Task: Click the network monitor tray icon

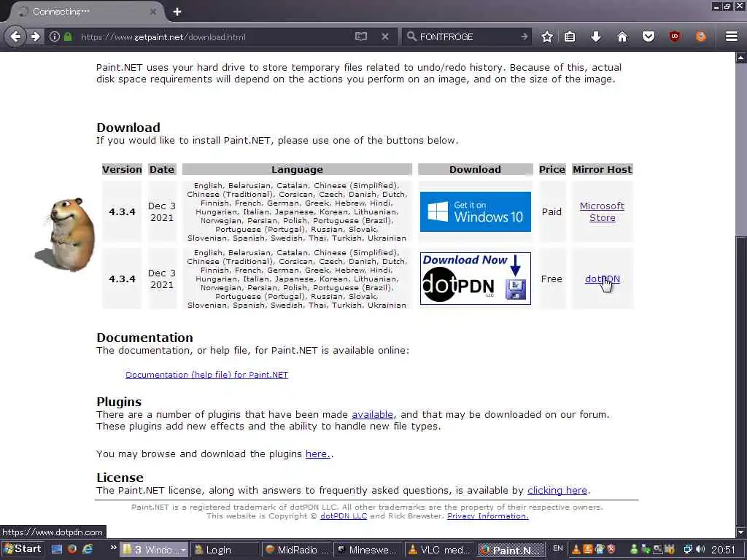Action: point(687,550)
